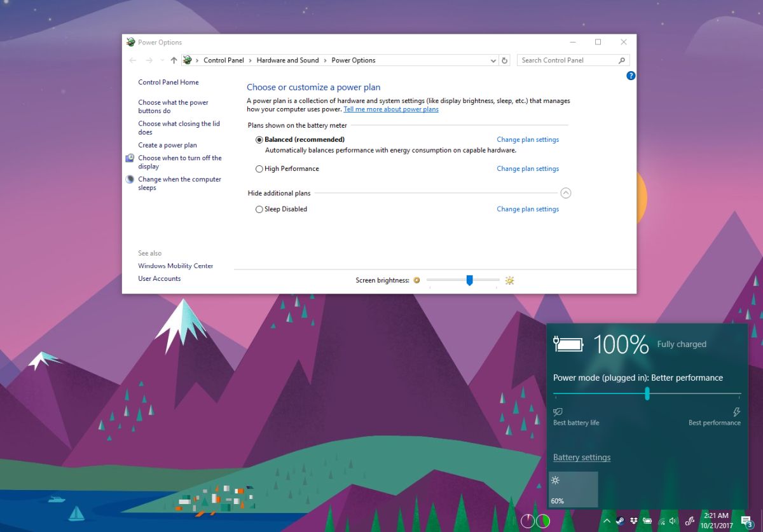Viewport: 763px width, 532px height.
Task: Click the white pie gauge on the taskbar
Action: pos(528,521)
